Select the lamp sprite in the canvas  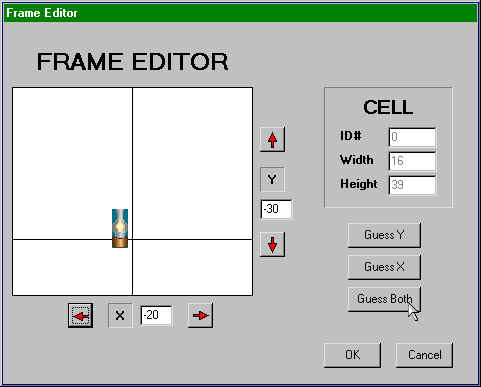click(120, 228)
